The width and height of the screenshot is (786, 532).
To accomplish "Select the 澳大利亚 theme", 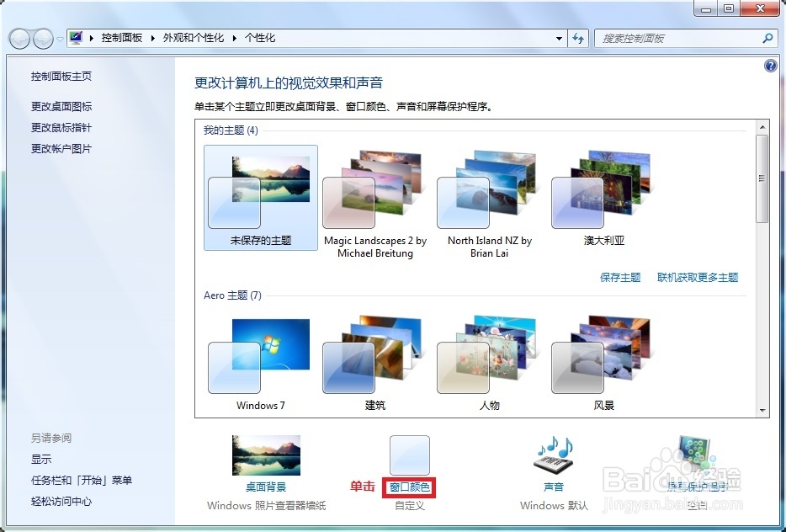I will (x=603, y=198).
